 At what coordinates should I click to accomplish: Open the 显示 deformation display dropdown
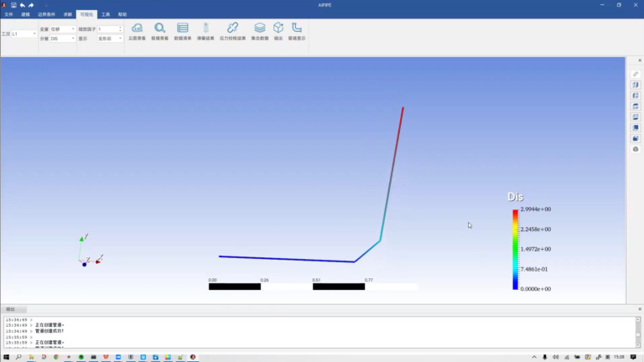[110, 39]
